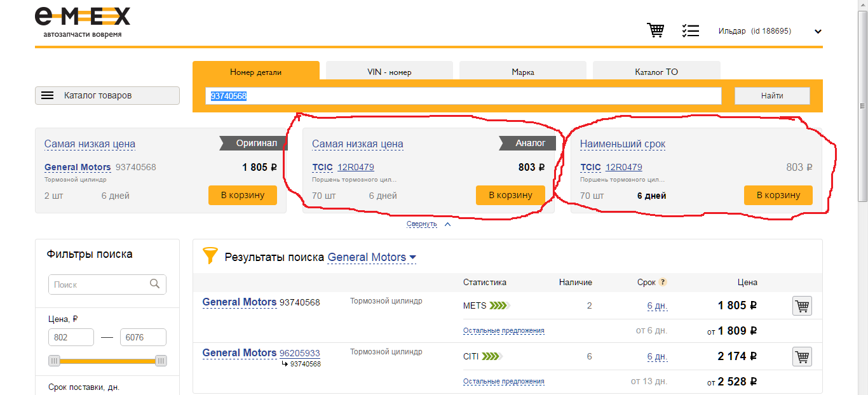Click the right price slider handle
The width and height of the screenshot is (868, 395).
(x=161, y=361)
